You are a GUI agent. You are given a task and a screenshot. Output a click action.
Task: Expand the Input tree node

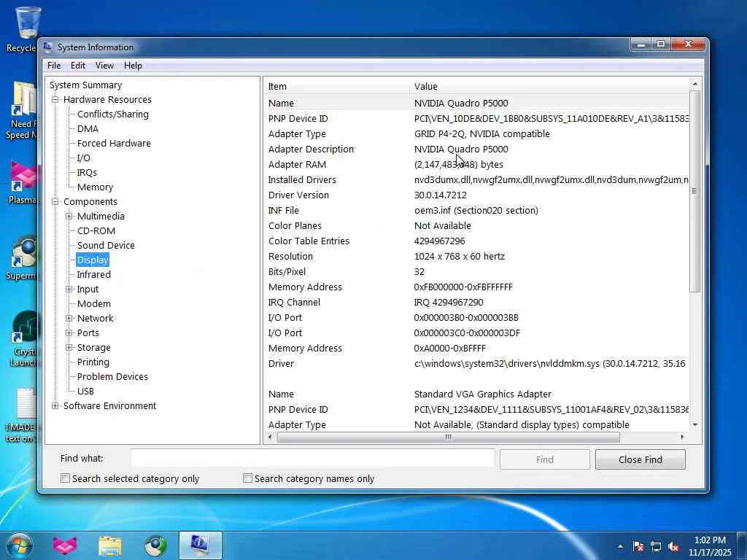pyautogui.click(x=69, y=289)
